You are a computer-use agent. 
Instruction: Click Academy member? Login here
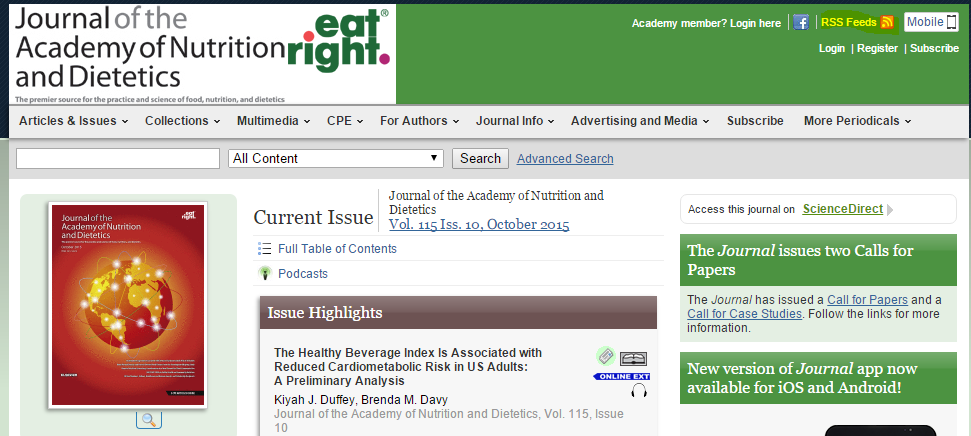pos(706,23)
